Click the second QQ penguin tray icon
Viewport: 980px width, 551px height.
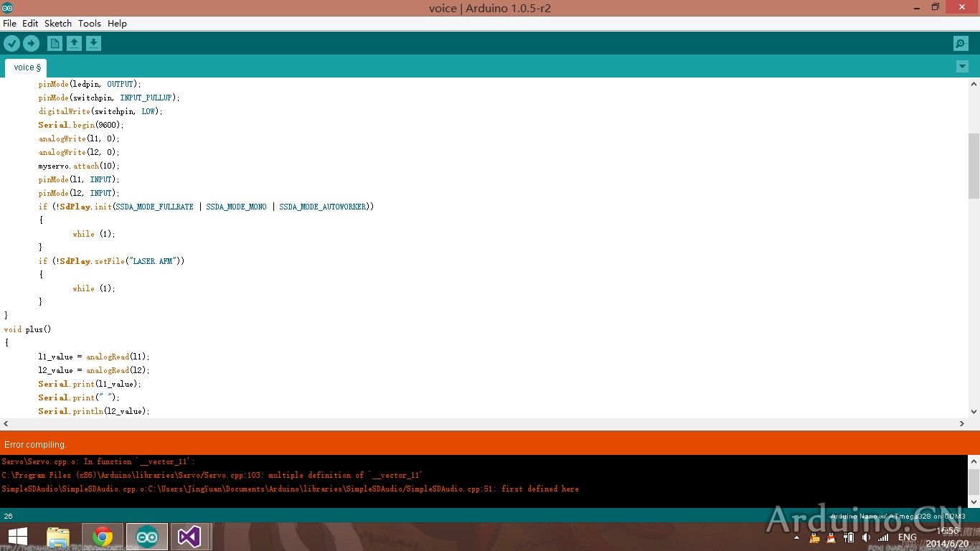tap(831, 537)
